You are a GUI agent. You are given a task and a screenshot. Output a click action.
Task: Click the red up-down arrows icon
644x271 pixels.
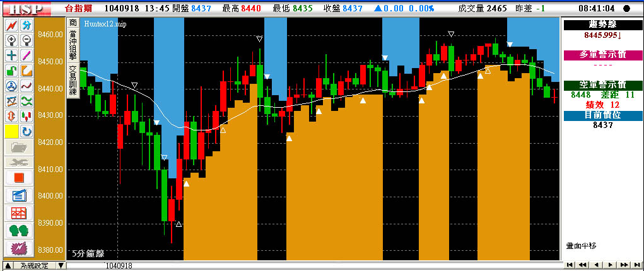click(x=13, y=116)
